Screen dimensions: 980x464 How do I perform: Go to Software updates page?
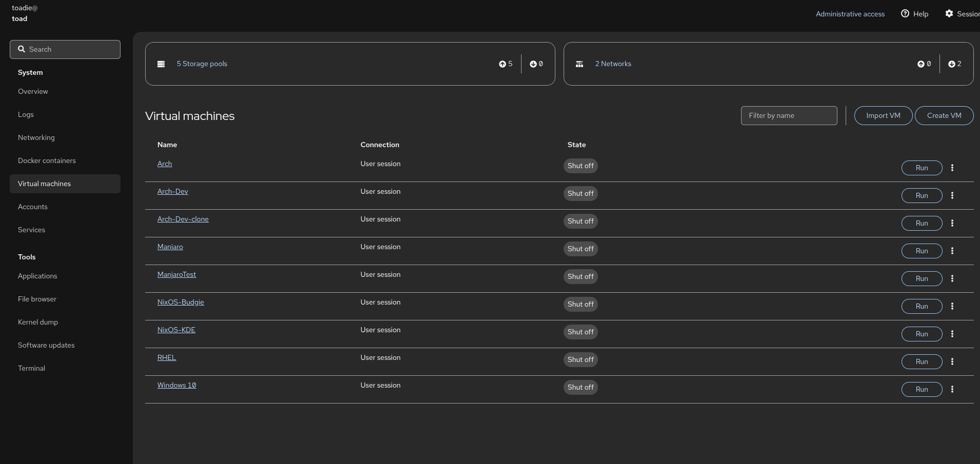pyautogui.click(x=46, y=345)
